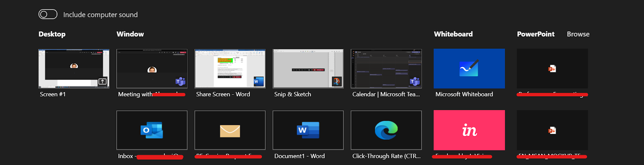This screenshot has width=644, height=165.
Task: Share the Calendar Microsoft Teams window
Action: click(386, 69)
